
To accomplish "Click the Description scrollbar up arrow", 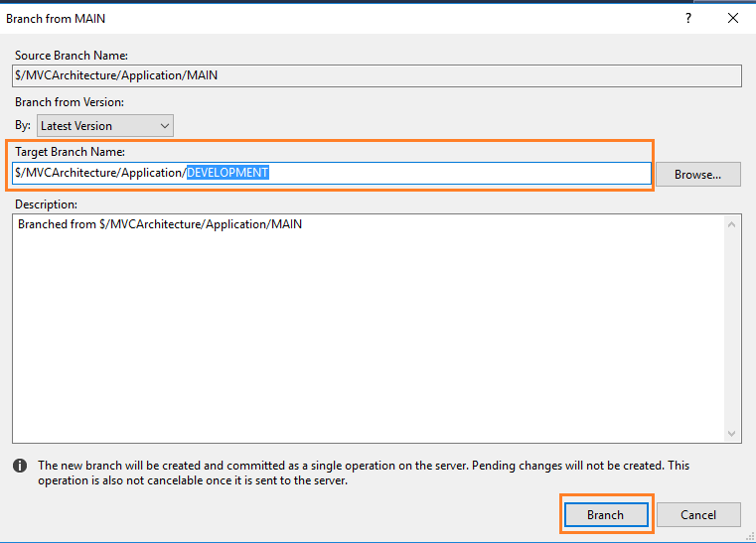I will tap(731, 224).
